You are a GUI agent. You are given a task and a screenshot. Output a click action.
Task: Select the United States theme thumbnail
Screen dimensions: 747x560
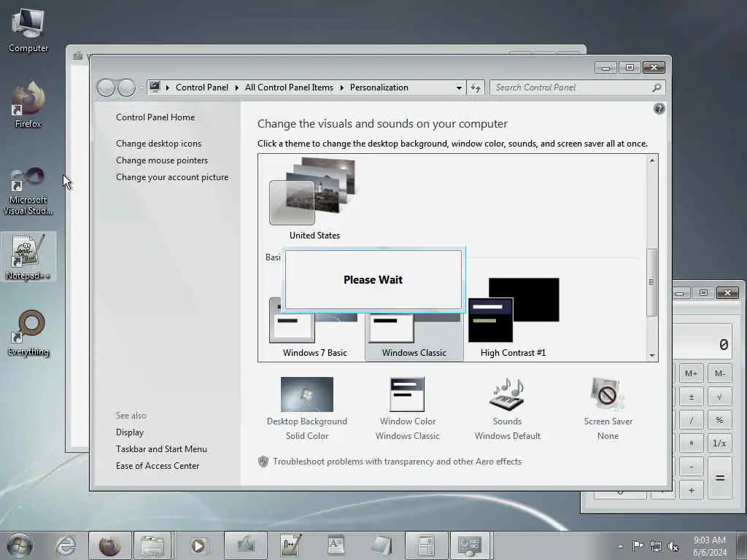[314, 198]
